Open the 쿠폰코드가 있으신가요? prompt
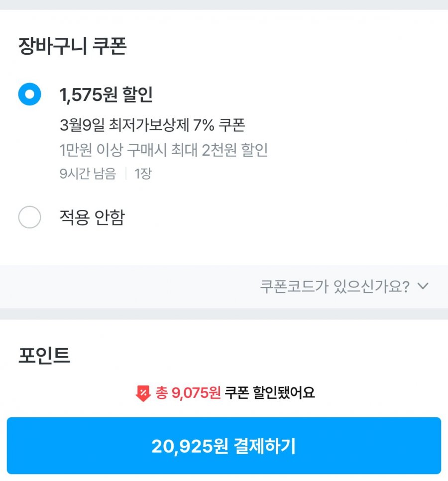Image resolution: width=448 pixels, height=481 pixels. [x=335, y=286]
